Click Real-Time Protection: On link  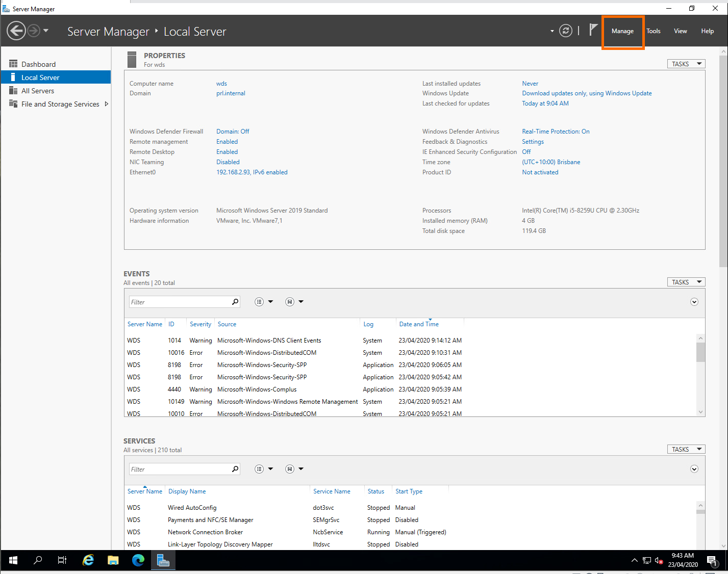556,132
